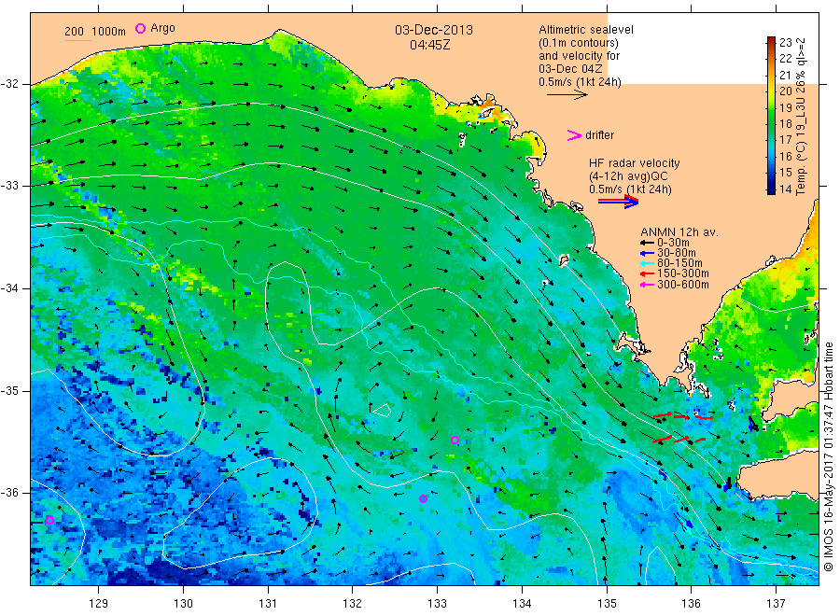This screenshot has height=616, width=840.
Task: Click the longitude axis label 133
Action: (437, 604)
